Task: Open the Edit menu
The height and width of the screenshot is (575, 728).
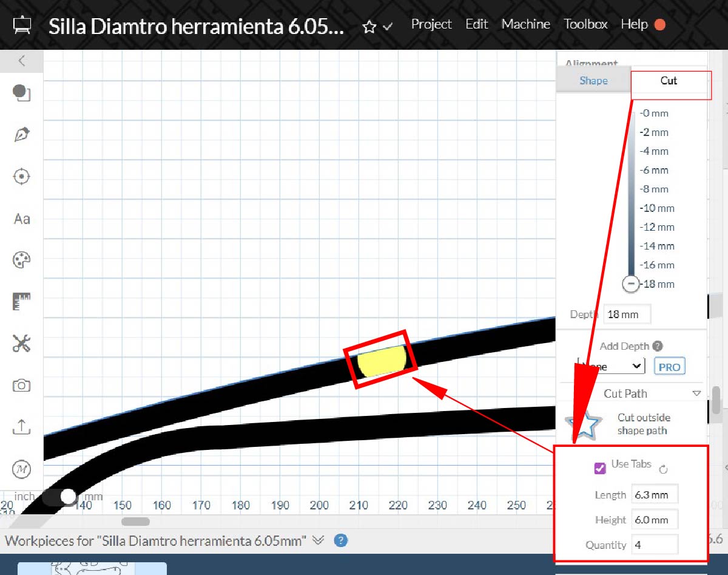Action: click(477, 24)
